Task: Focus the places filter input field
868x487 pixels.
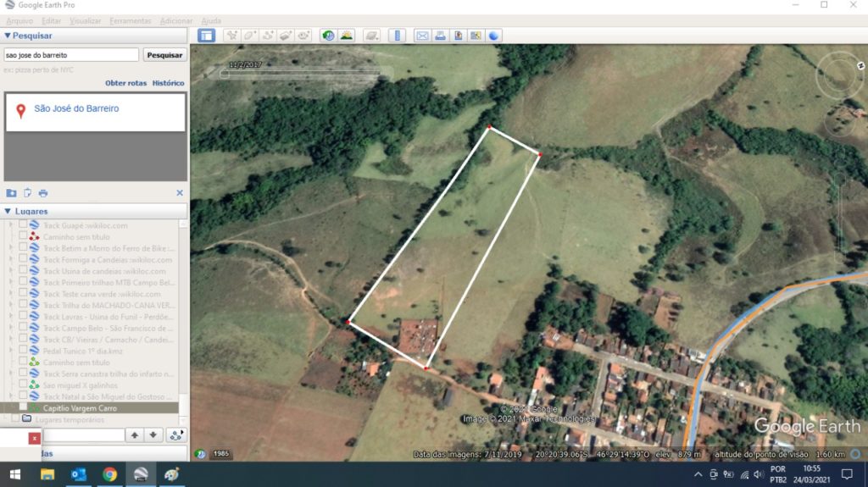Action: [x=83, y=435]
